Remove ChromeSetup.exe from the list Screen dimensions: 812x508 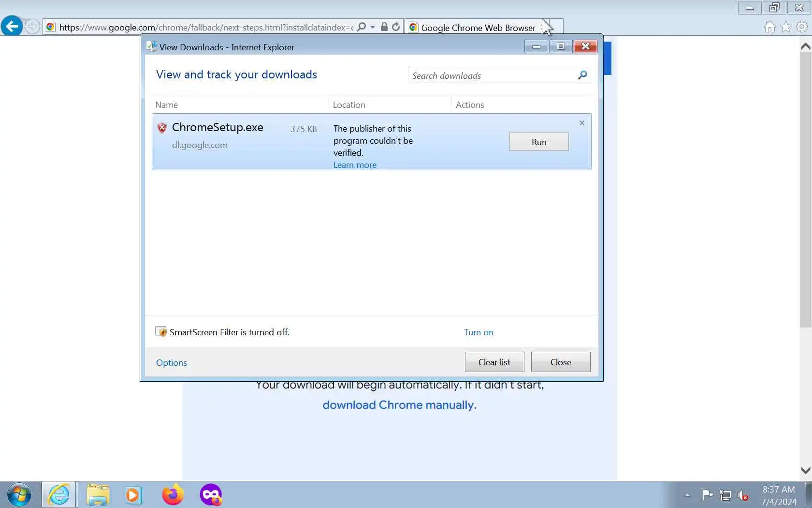pos(582,123)
